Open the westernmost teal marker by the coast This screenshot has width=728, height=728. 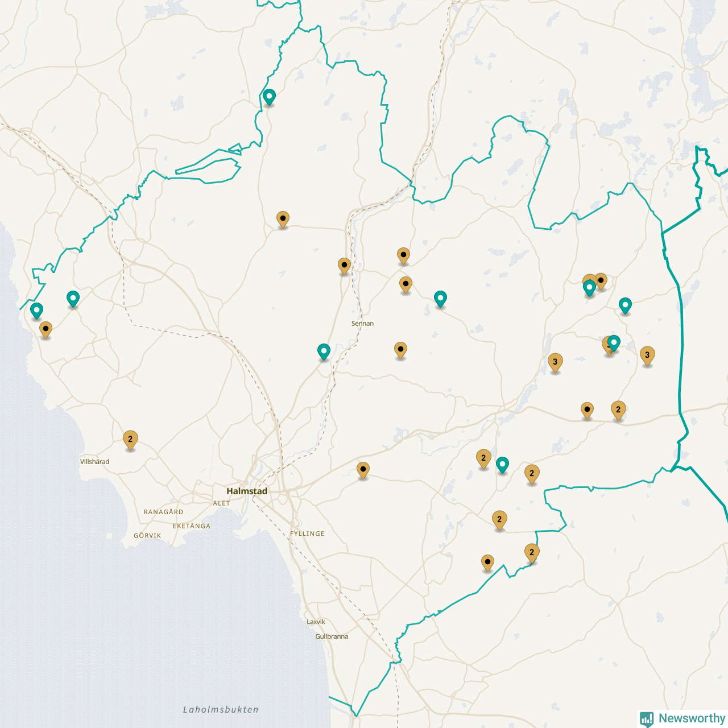coord(36,311)
